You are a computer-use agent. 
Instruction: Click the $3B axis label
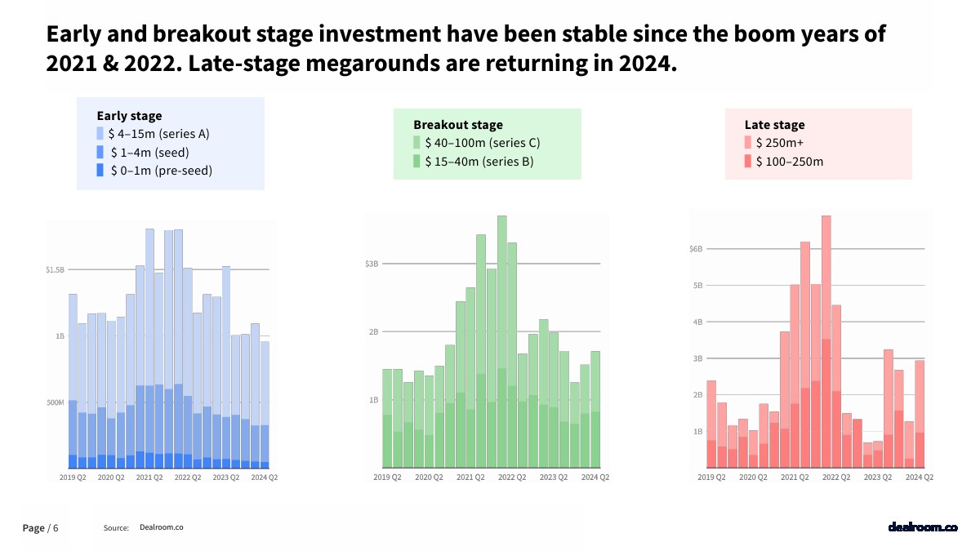tap(372, 264)
